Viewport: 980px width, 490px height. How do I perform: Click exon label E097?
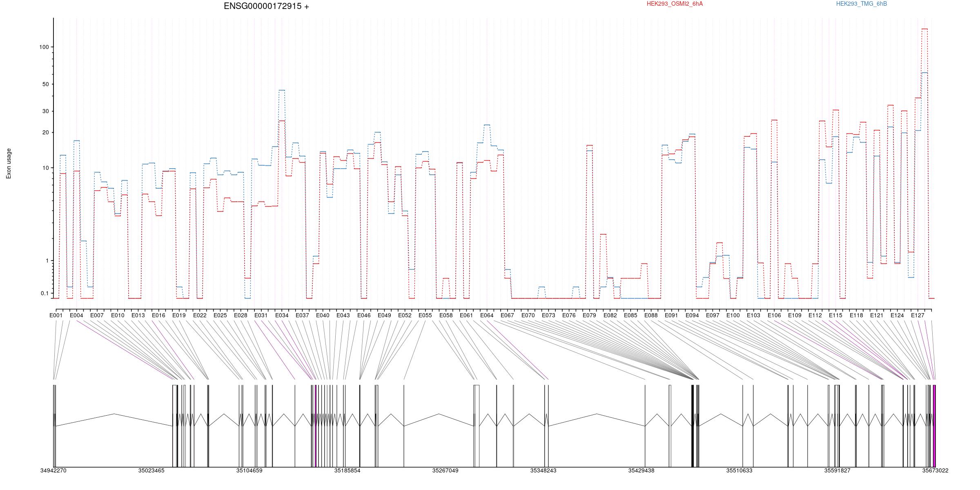coord(713,315)
